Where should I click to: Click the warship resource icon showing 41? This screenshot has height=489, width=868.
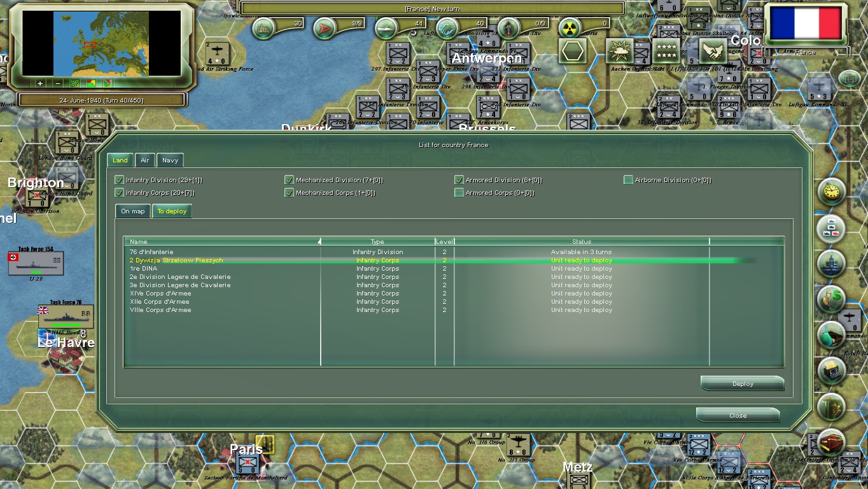click(387, 27)
